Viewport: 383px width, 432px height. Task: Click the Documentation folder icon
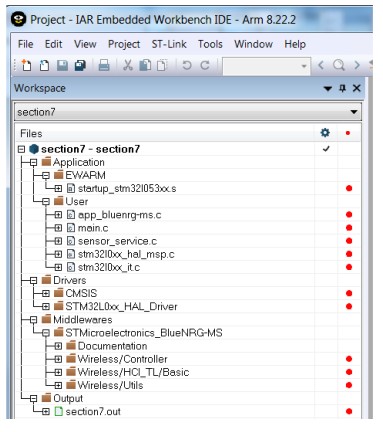[x=71, y=346]
